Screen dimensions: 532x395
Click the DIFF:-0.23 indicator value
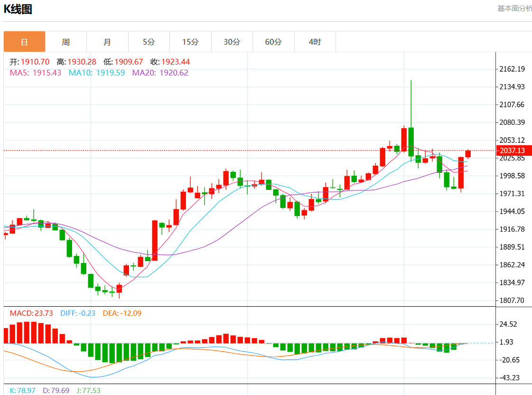click(x=78, y=313)
